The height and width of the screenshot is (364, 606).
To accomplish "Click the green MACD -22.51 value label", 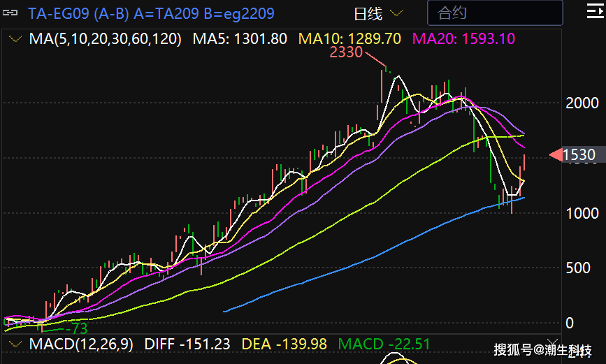I will [x=384, y=344].
